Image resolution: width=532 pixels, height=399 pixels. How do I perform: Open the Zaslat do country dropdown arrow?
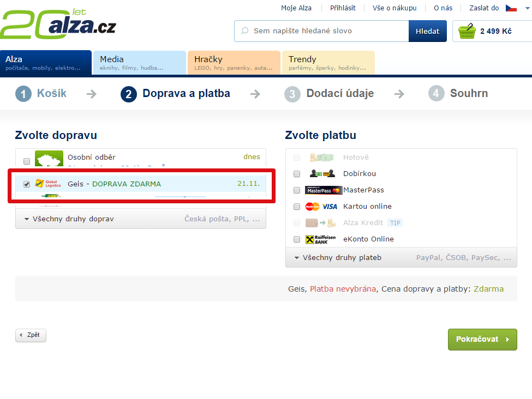527,9
